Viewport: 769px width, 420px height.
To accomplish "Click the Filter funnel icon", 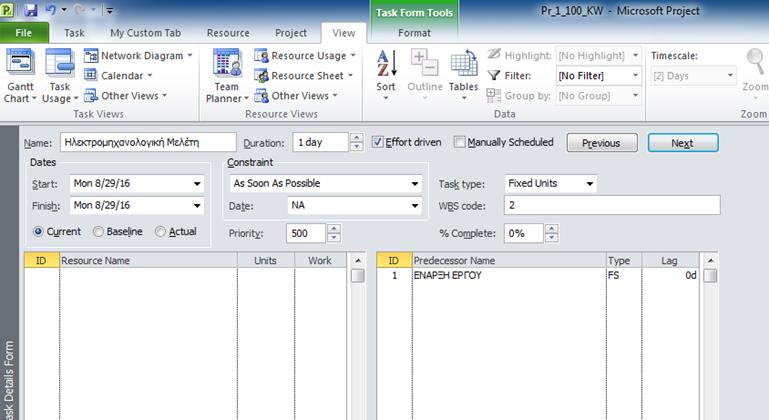I will tap(493, 76).
